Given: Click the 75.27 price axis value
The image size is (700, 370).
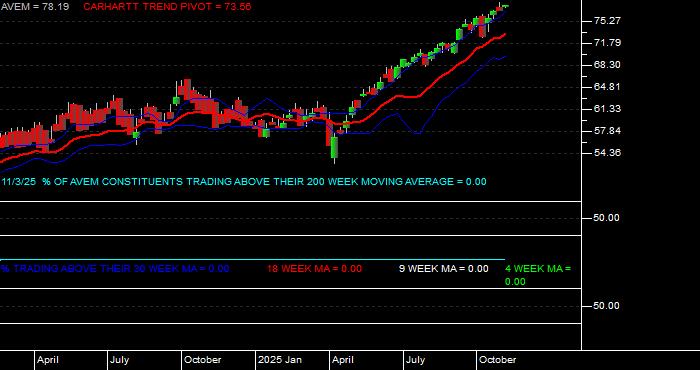Looking at the screenshot, I should tap(608, 21).
